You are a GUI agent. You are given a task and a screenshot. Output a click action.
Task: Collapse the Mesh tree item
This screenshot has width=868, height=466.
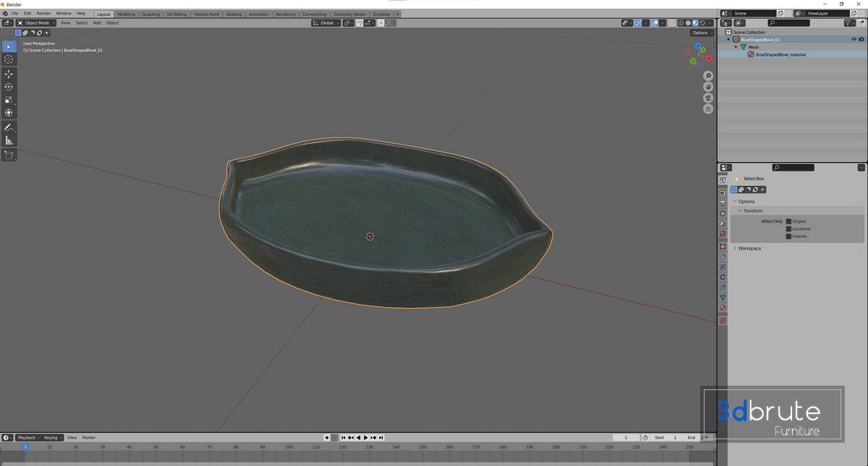pyautogui.click(x=736, y=47)
